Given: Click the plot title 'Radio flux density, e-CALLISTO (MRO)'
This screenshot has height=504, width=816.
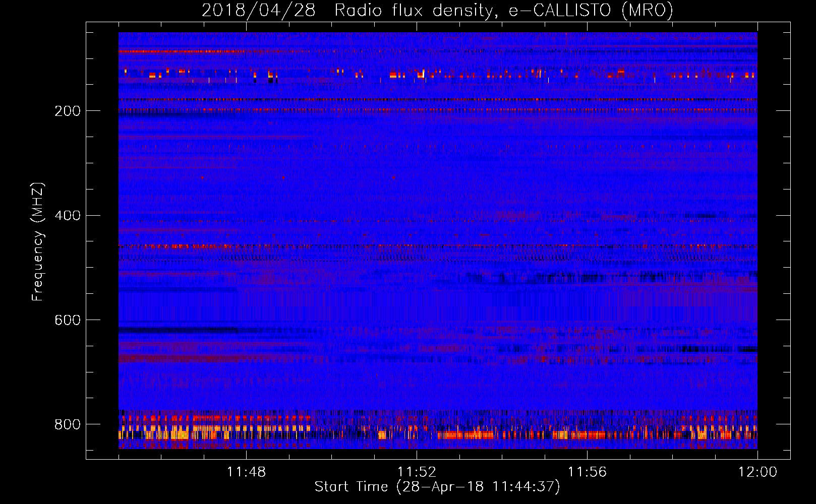Looking at the screenshot, I should pyautogui.click(x=503, y=10).
